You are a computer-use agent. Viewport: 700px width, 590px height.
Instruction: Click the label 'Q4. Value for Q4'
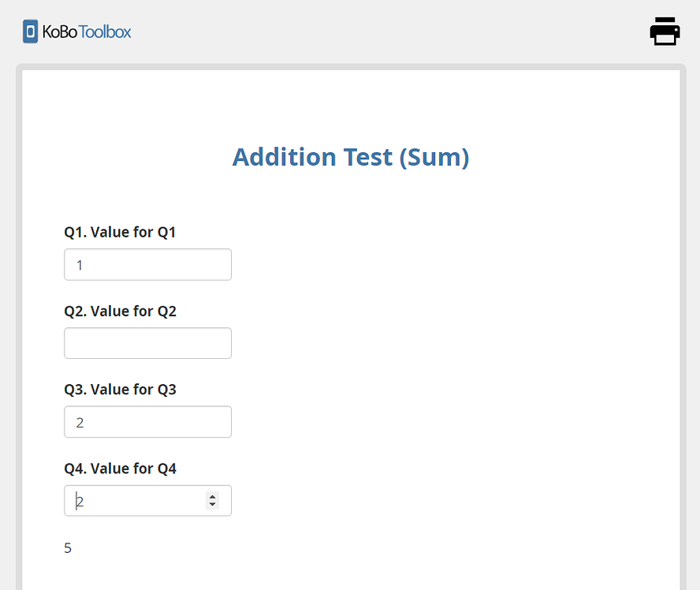[x=120, y=468]
